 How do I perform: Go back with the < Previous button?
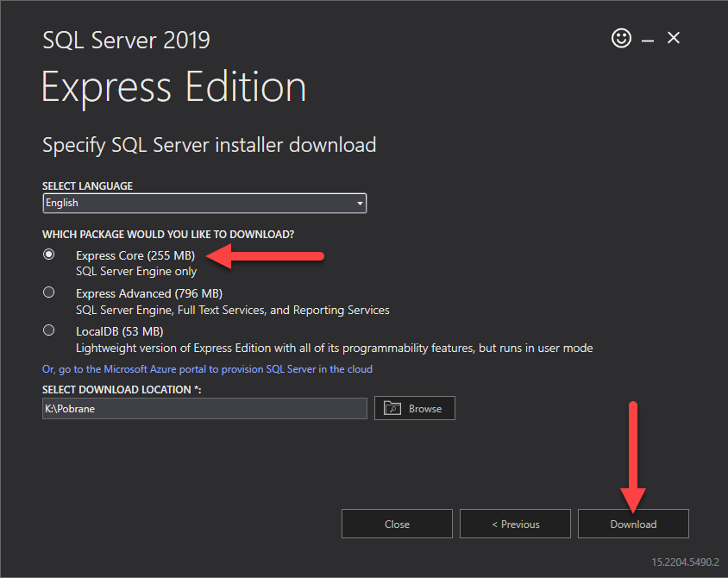(x=515, y=524)
